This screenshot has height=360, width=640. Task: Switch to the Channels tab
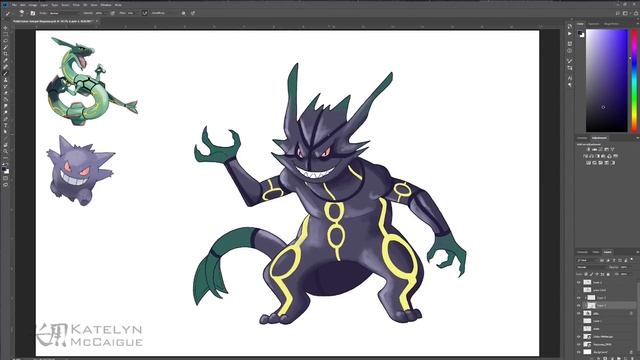[582, 252]
